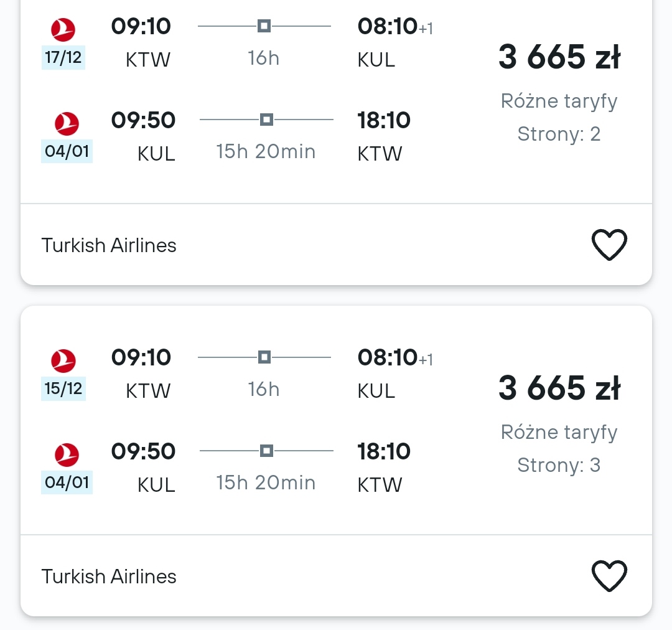The height and width of the screenshot is (630, 672).
Task: Click stopover marker on first 15h 20min flight
Action: pyautogui.click(x=266, y=120)
